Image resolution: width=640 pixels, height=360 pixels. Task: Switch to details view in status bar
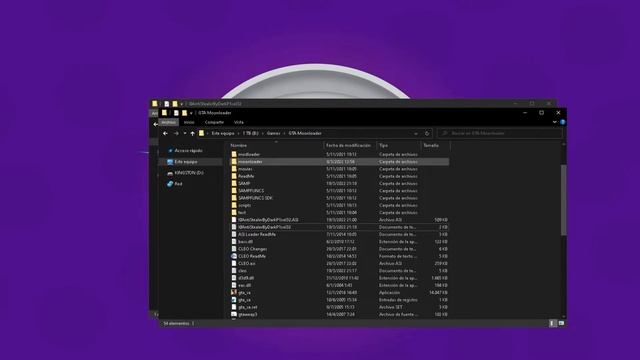553,323
